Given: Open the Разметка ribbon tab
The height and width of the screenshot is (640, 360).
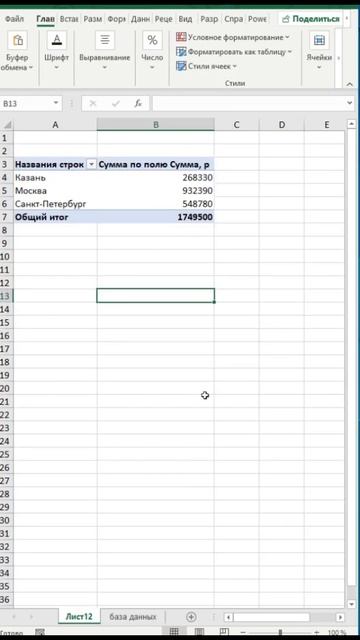Looking at the screenshot, I should [93, 19].
